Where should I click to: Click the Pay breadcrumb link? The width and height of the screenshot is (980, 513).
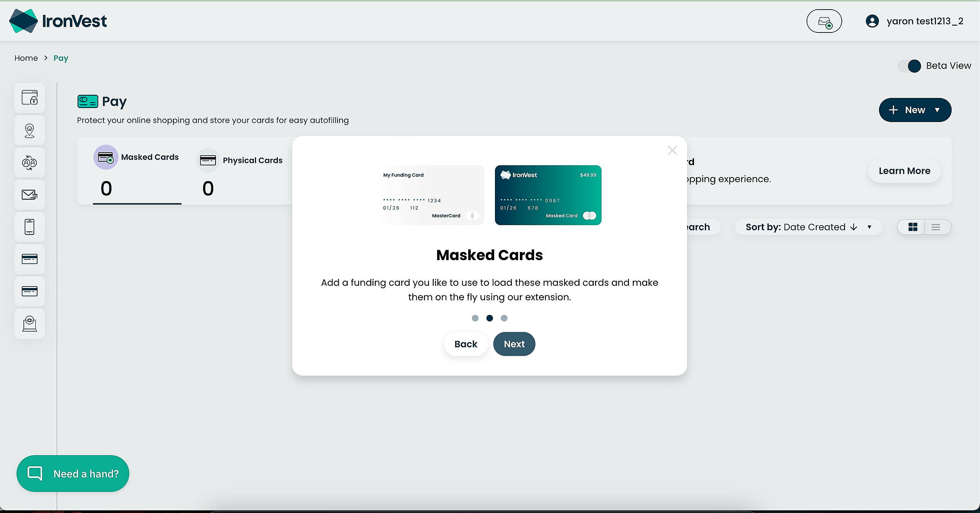[x=61, y=58]
